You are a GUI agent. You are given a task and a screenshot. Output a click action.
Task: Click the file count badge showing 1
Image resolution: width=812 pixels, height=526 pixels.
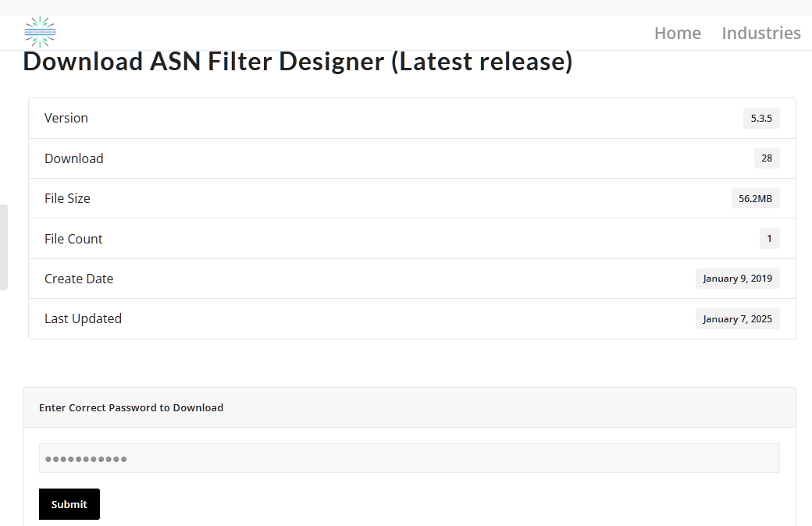pyautogui.click(x=770, y=239)
